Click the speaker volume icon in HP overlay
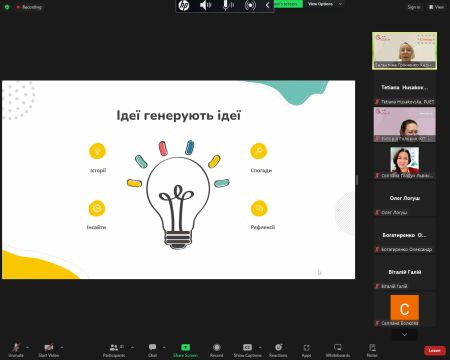Viewport: 450px width, 360px height. [205, 5]
